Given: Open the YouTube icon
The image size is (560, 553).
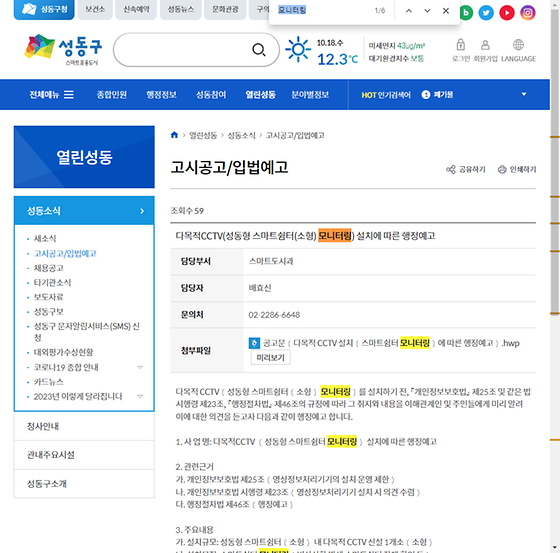Looking at the screenshot, I should 507,13.
